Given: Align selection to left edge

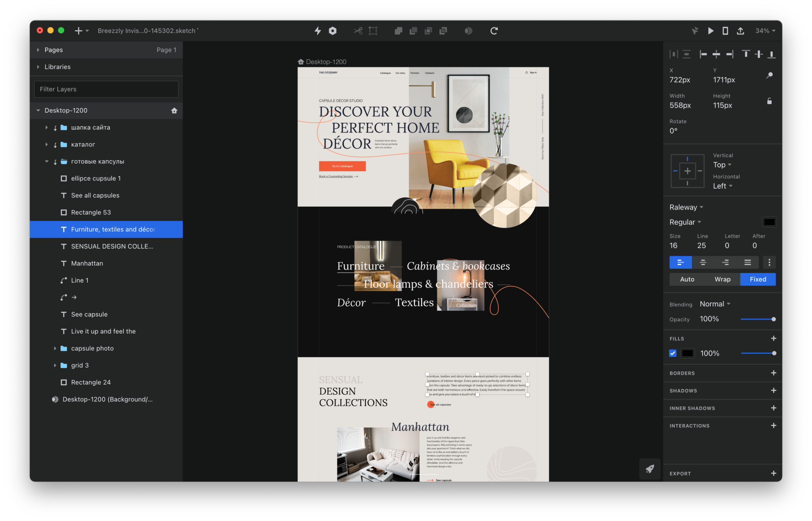Looking at the screenshot, I should [703, 54].
